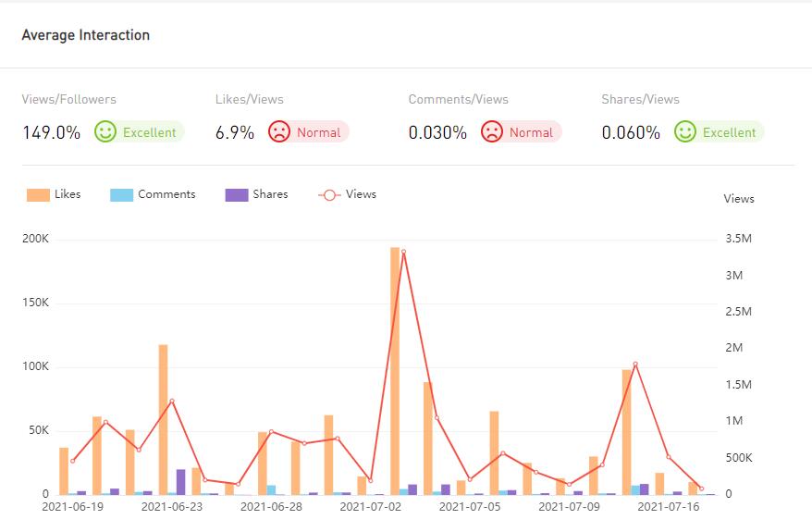Viewport: 812px width, 532px height.
Task: Click the 149.0% Views/Followers value
Action: (51, 132)
